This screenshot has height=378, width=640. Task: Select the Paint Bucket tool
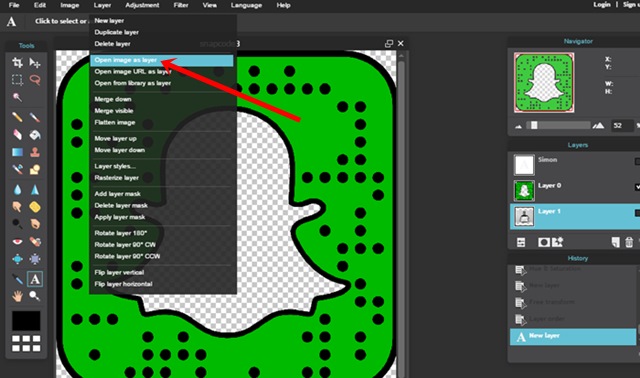coord(35,135)
